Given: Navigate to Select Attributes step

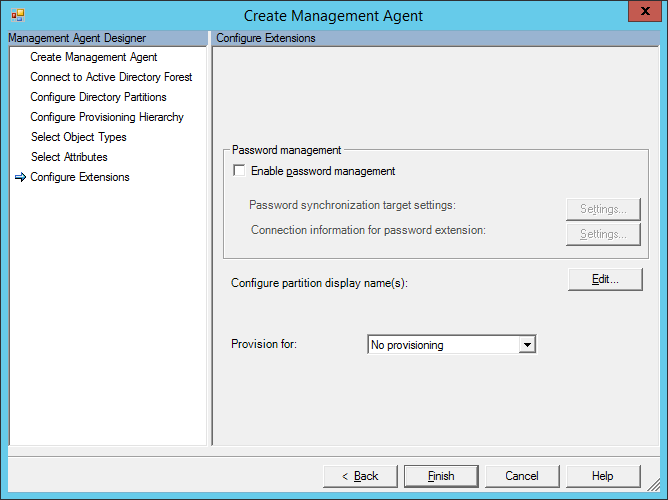Looking at the screenshot, I should [69, 157].
